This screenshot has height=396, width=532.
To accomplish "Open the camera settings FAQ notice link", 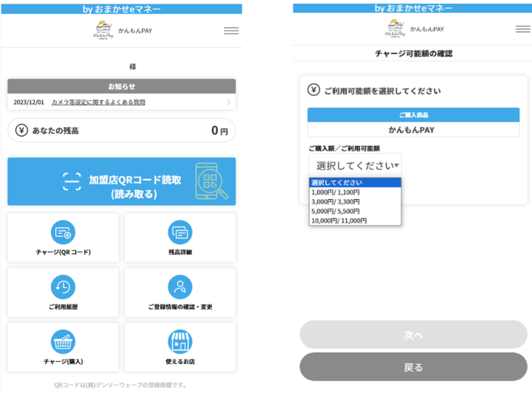I will point(98,102).
